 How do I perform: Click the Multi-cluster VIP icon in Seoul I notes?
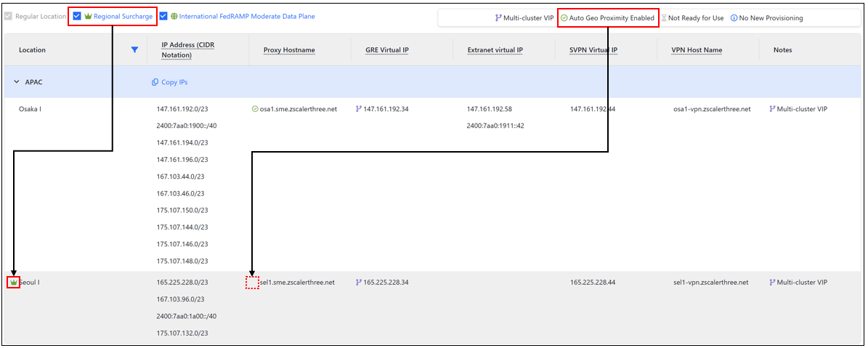772,283
